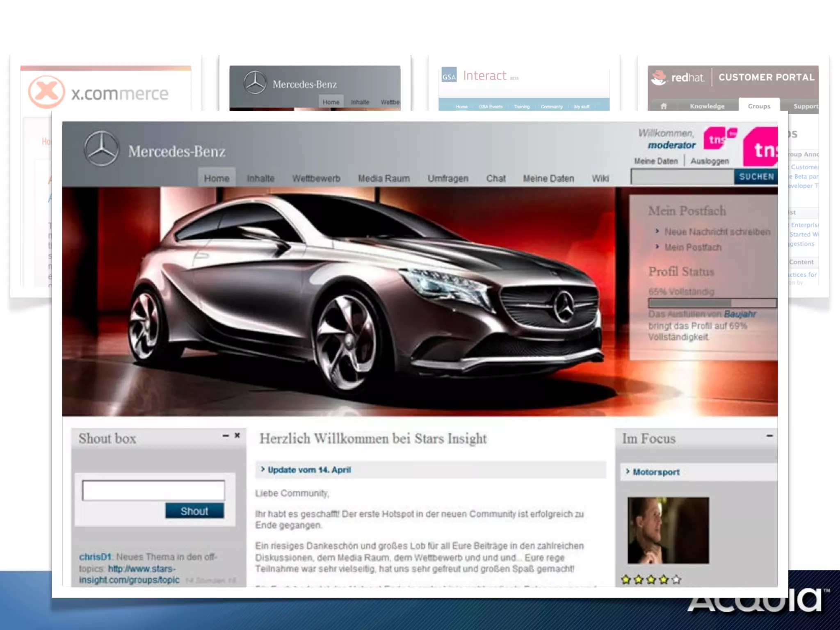Viewport: 840px width, 630px height.
Task: Minimize the Shout box panel
Action: (226, 436)
